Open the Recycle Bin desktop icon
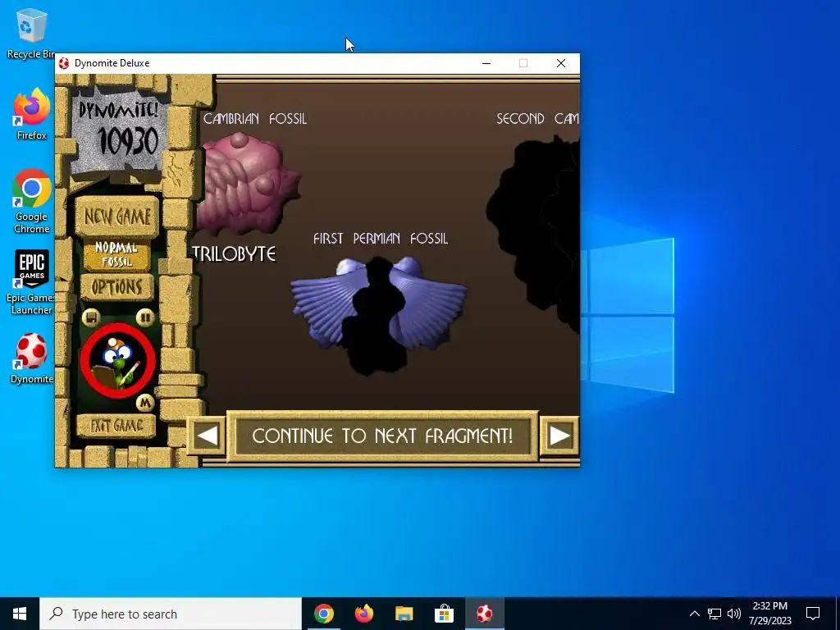The height and width of the screenshot is (630, 840). [x=31, y=34]
